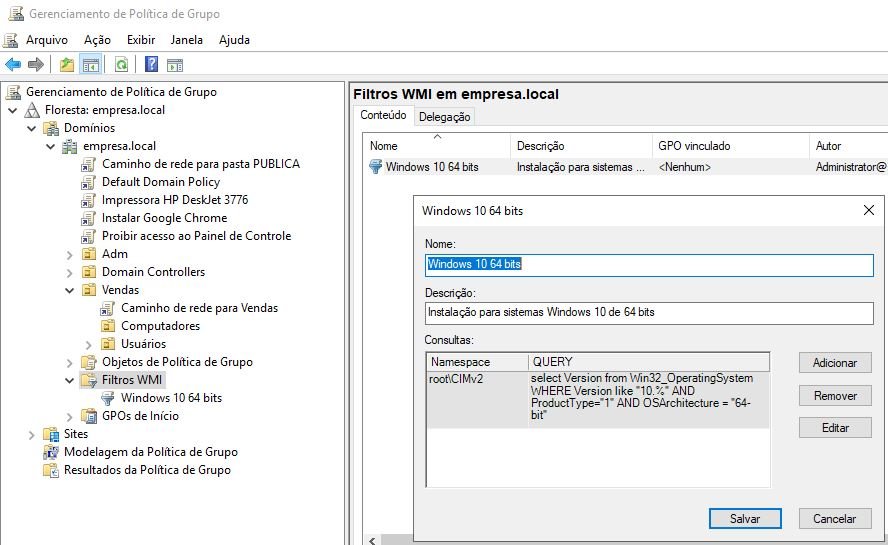888x545 pixels.
Task: Click Salvar to save the filter
Action: point(745,518)
